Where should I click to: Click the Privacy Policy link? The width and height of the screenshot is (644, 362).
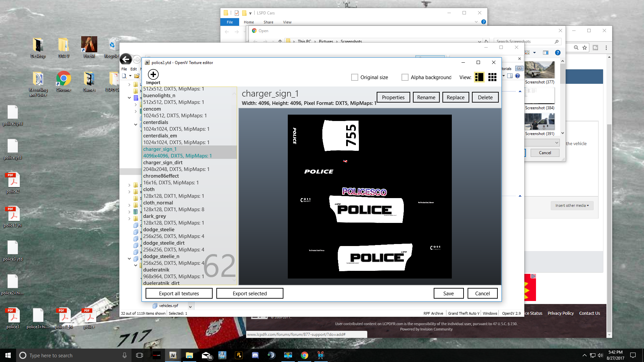[x=560, y=313]
